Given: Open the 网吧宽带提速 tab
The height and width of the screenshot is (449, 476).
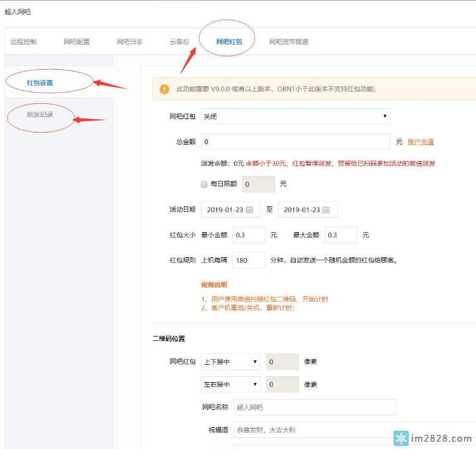Looking at the screenshot, I should click(289, 42).
